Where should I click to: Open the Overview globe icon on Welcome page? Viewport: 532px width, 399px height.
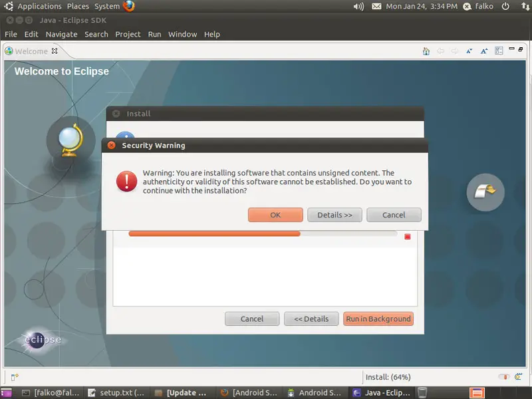71,140
